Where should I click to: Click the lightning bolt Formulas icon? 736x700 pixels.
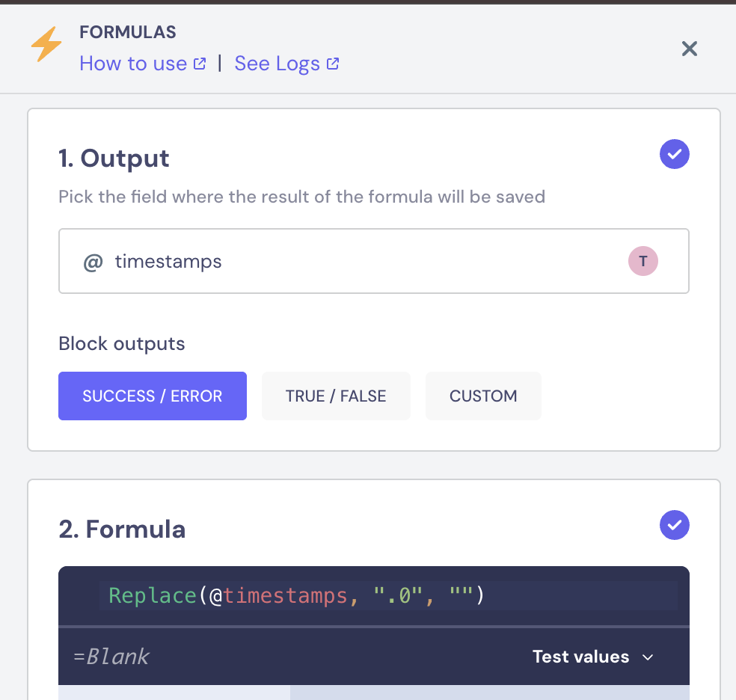pyautogui.click(x=46, y=44)
